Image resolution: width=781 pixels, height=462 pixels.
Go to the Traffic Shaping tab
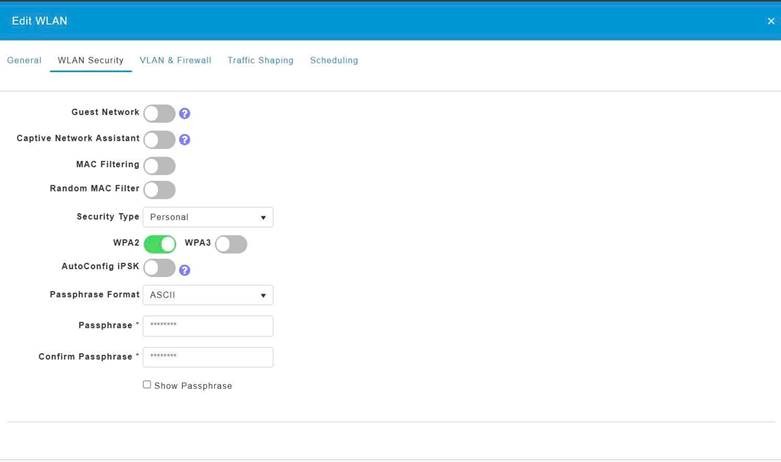click(260, 60)
